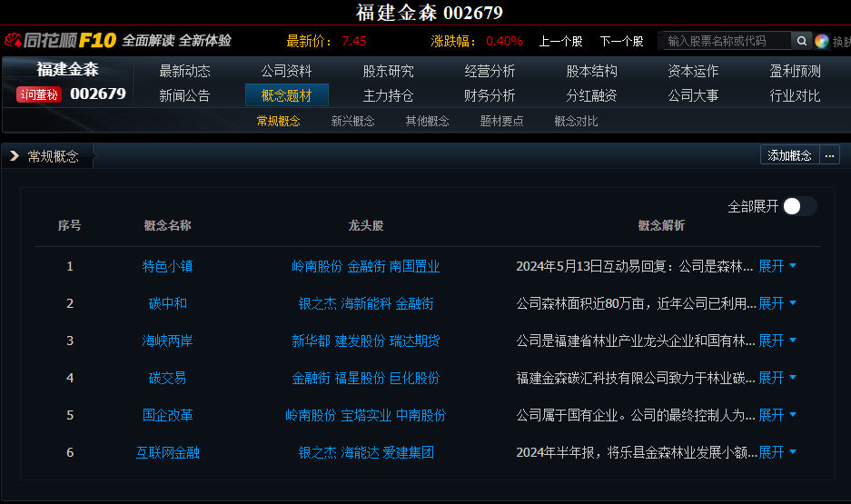851x504 pixels.
Task: Click the 龙头股 column header
Action: pos(366,225)
